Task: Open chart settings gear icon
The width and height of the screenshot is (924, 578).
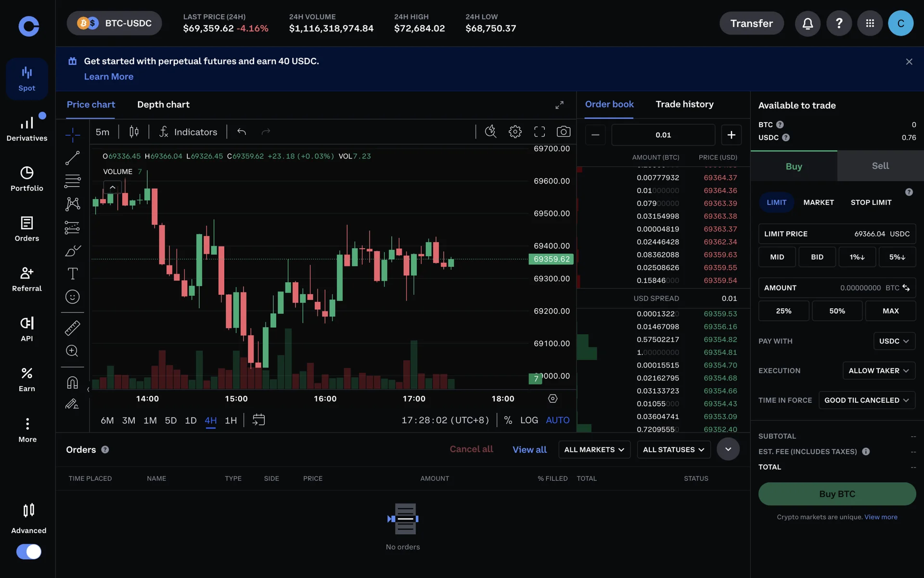Action: pos(515,131)
